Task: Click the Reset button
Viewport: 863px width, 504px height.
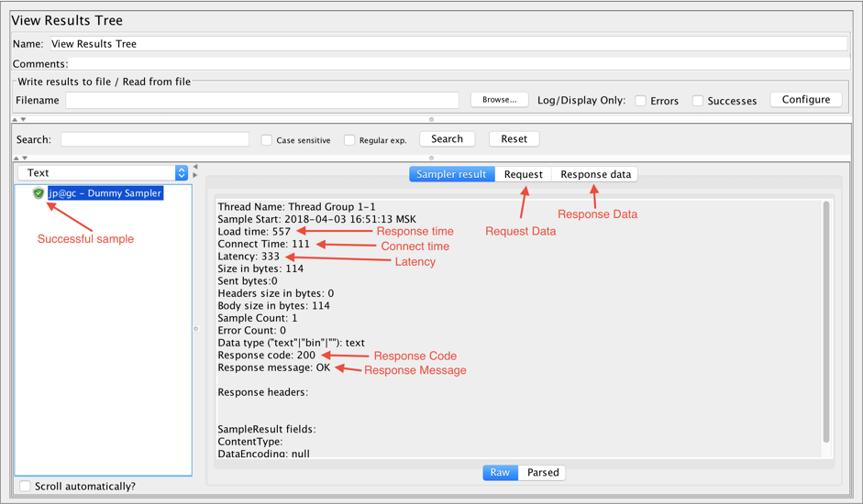Action: tap(514, 139)
